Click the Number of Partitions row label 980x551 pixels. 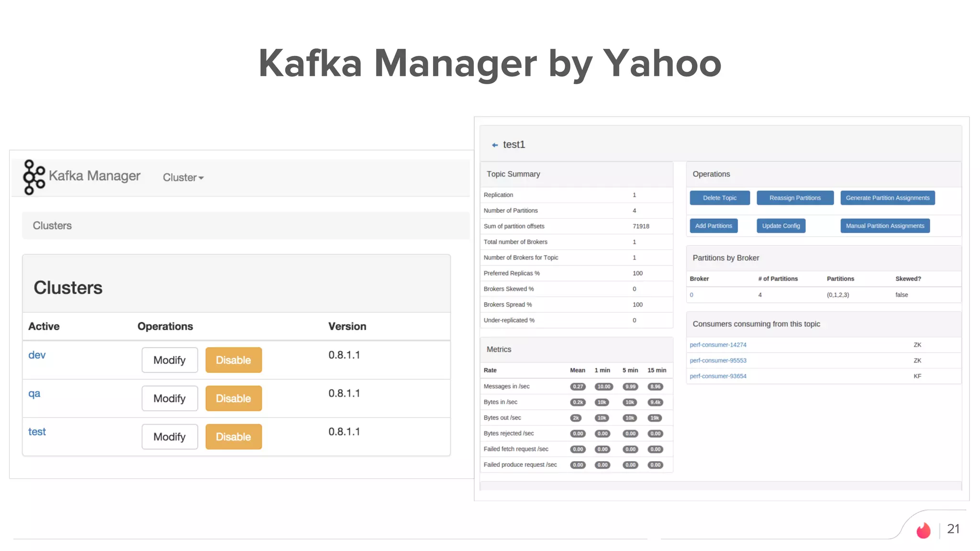[x=511, y=210]
